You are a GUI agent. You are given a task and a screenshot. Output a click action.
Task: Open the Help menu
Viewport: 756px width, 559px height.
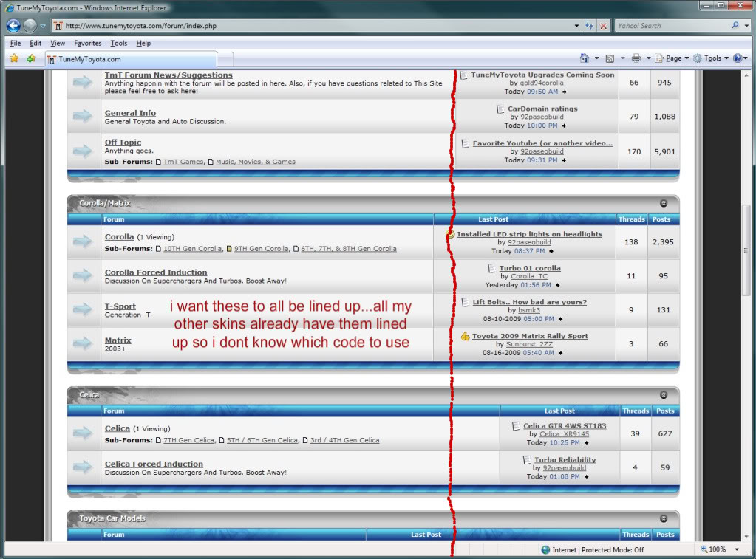tap(143, 43)
